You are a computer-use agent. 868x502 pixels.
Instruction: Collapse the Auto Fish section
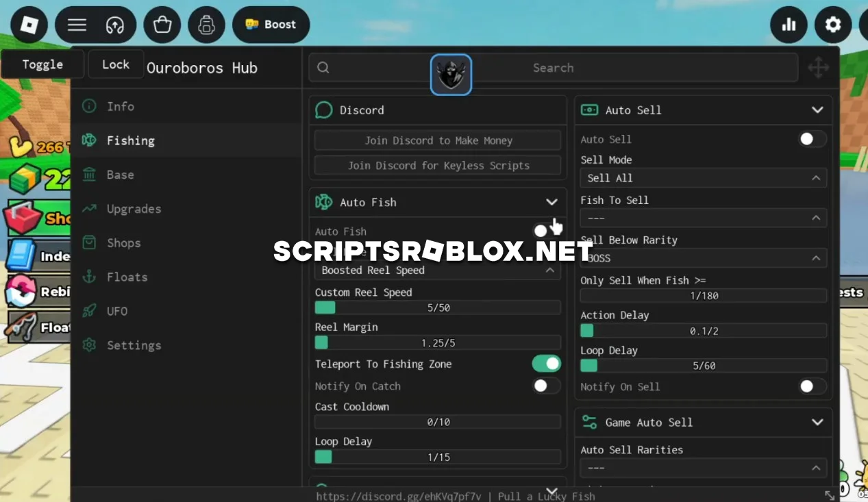(x=551, y=202)
